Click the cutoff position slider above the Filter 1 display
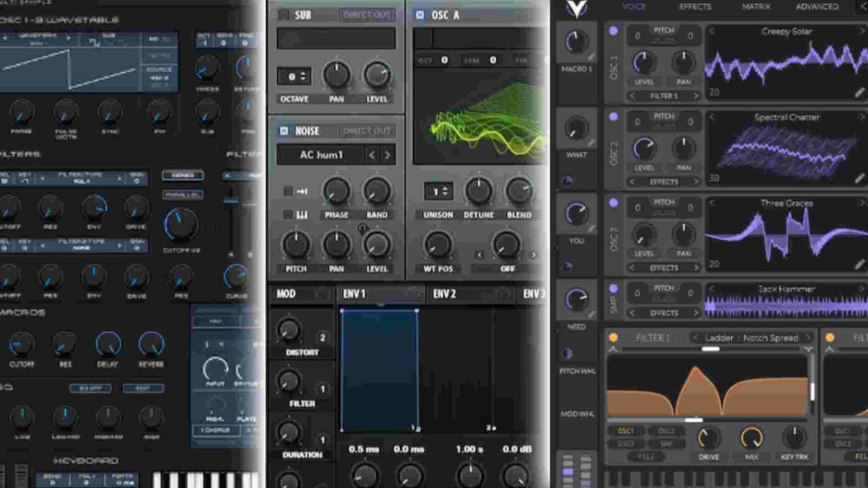The width and height of the screenshot is (868, 488). 710,348
